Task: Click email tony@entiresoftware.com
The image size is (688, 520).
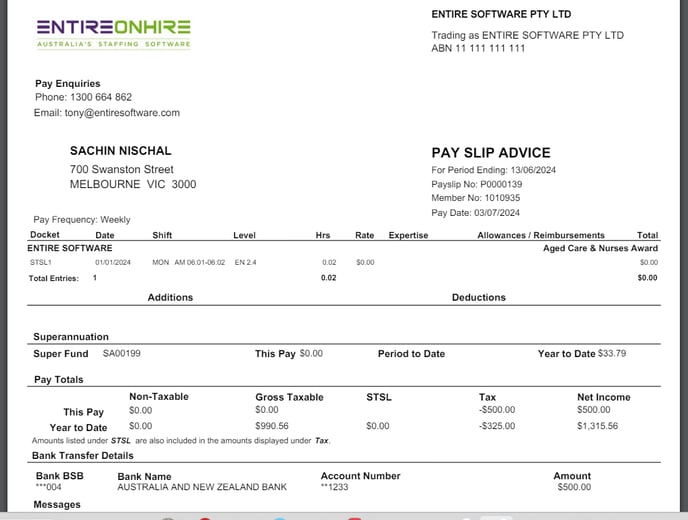Action: (122, 113)
